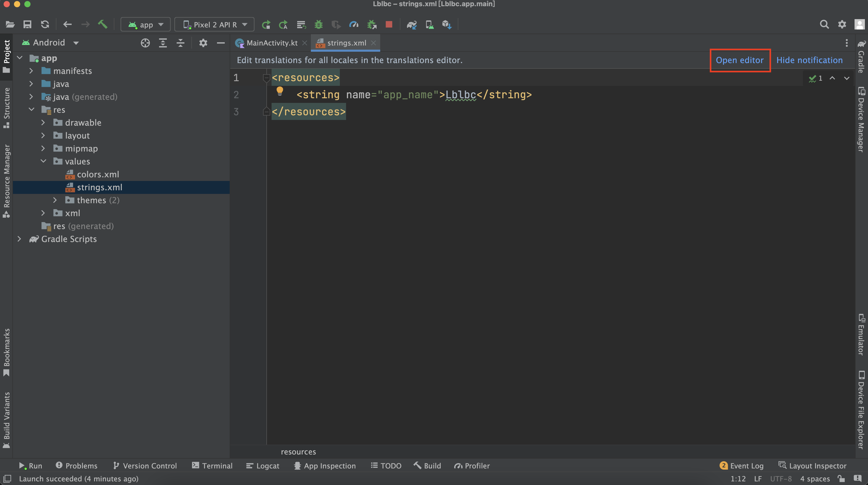Screen dimensions: 868x485
Task: Click the Make Project hammer icon
Action: click(x=102, y=25)
